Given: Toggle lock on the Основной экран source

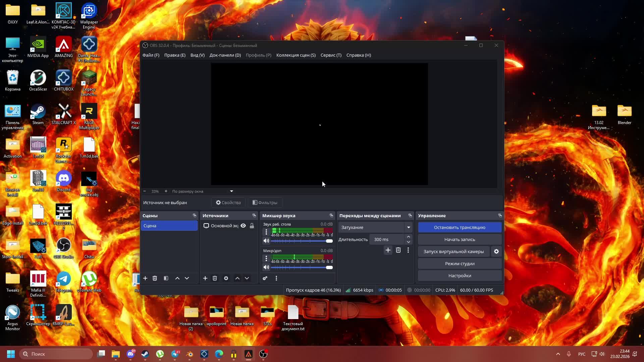Looking at the screenshot, I should pos(252,226).
